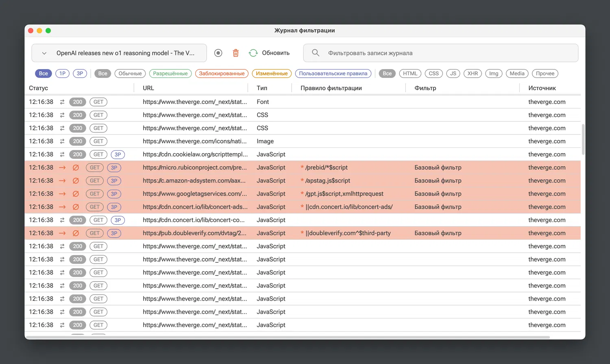The height and width of the screenshot is (364, 610).
Task: Click the URL column header
Action: [148, 88]
